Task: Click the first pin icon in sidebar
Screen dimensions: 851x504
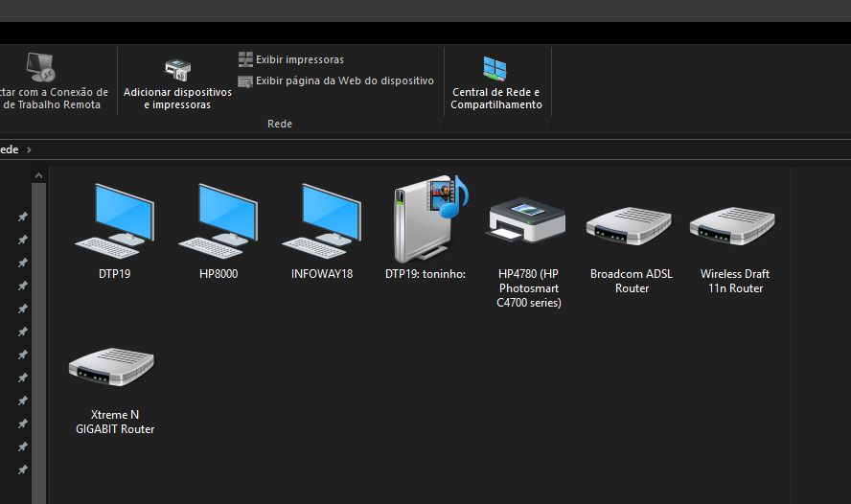Action: (x=22, y=217)
